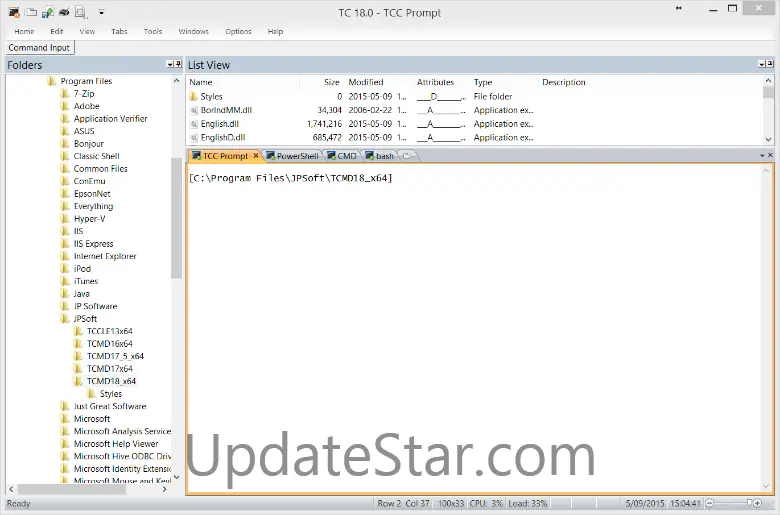Select the IIS Express folder in tree

point(94,244)
